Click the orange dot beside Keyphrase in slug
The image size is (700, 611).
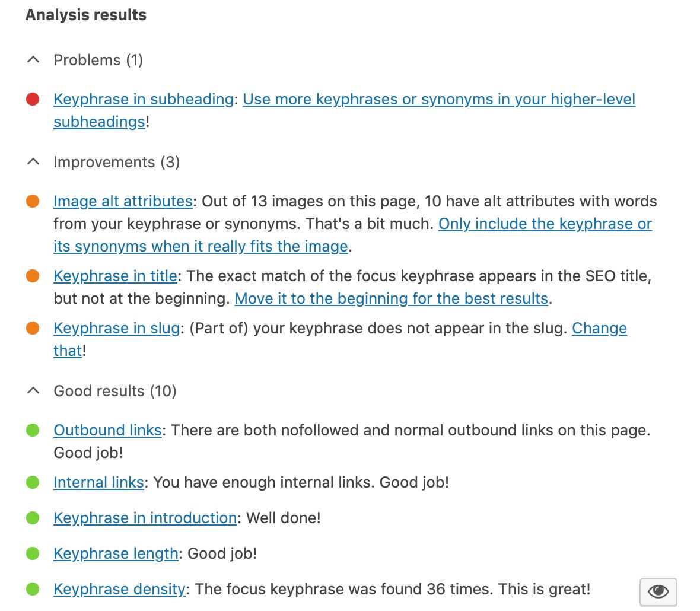click(33, 328)
